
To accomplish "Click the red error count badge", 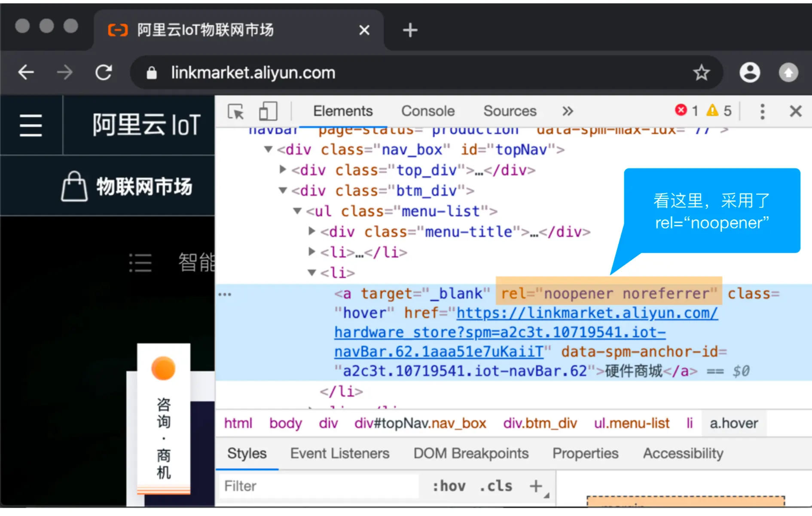I will [686, 111].
